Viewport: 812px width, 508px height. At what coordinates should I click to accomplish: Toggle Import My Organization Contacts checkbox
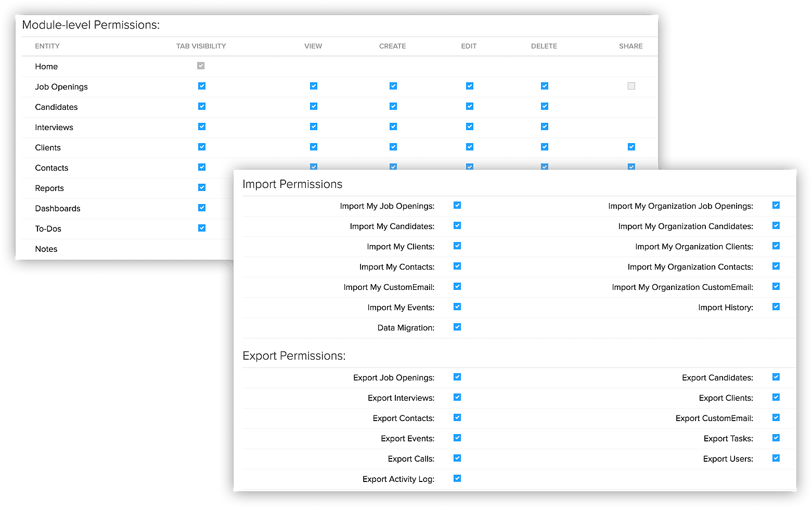(776, 266)
